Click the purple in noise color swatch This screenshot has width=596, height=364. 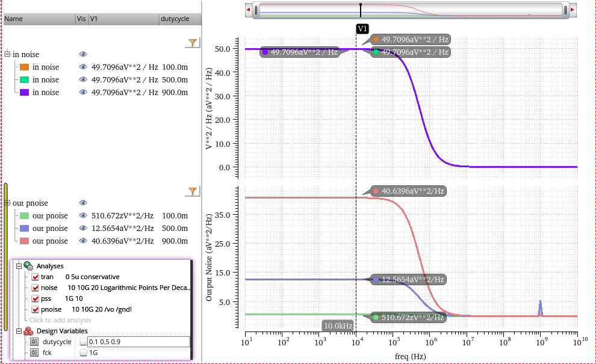point(24,92)
